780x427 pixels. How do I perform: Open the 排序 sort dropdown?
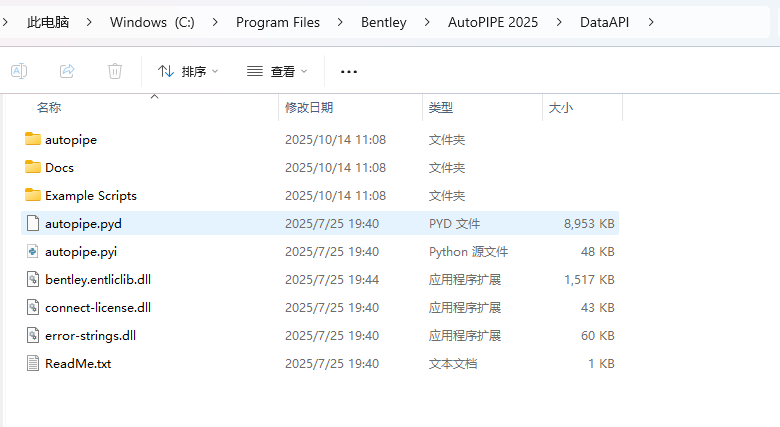[x=188, y=71]
